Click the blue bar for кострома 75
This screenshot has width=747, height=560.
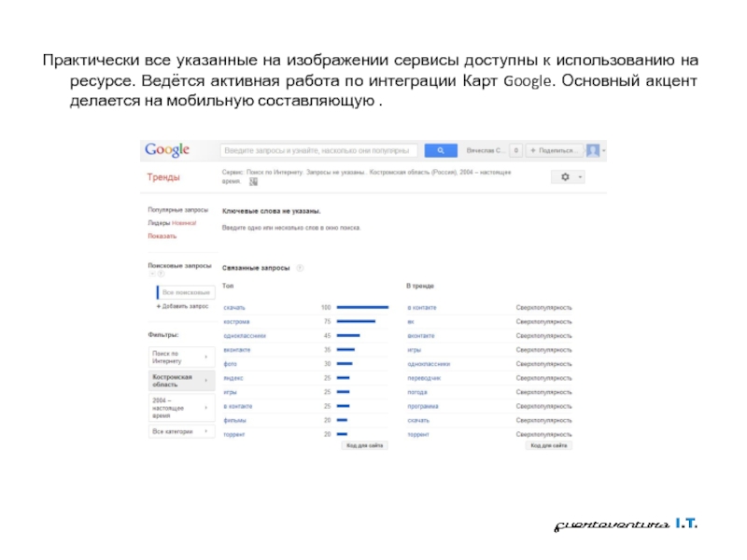tap(356, 322)
